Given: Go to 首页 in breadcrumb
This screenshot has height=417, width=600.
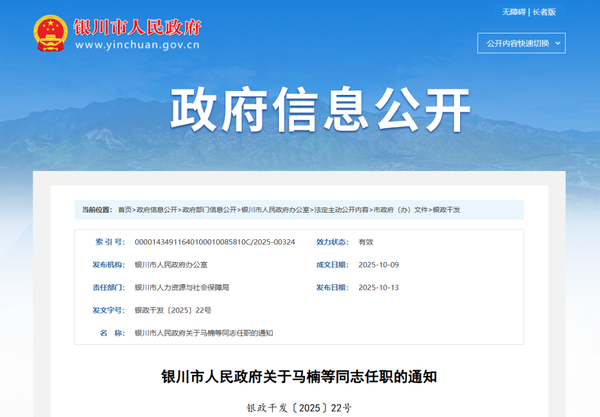Looking at the screenshot, I should [x=124, y=210].
